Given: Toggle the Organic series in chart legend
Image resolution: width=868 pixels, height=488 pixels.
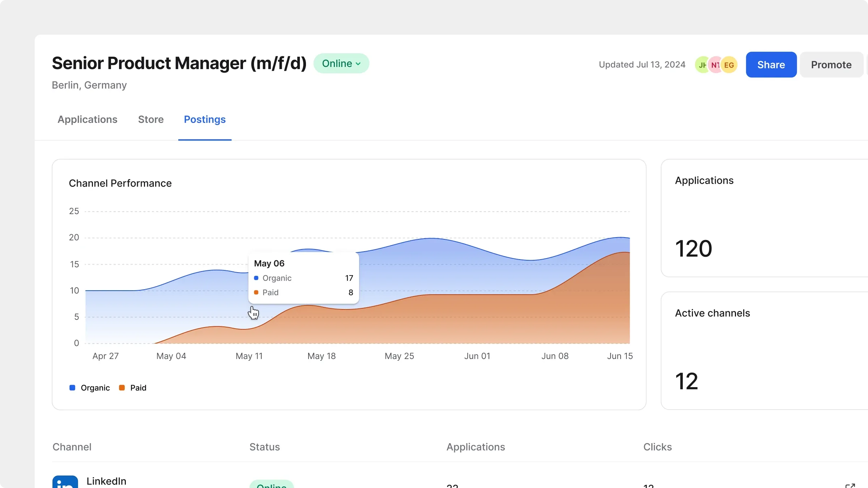Looking at the screenshot, I should tap(90, 388).
